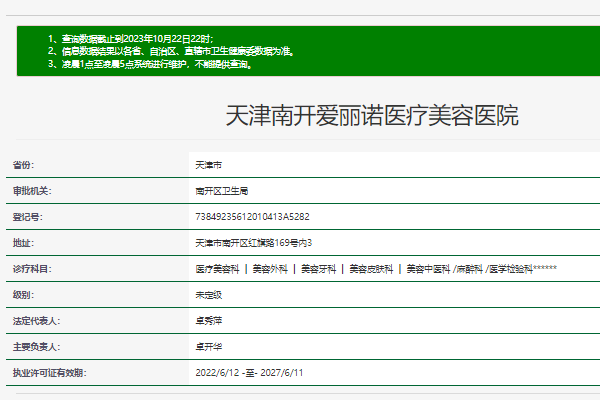Viewport: 600px width, 400px height.
Task: Click 麻醉科 in the departments row
Action: pos(469,269)
